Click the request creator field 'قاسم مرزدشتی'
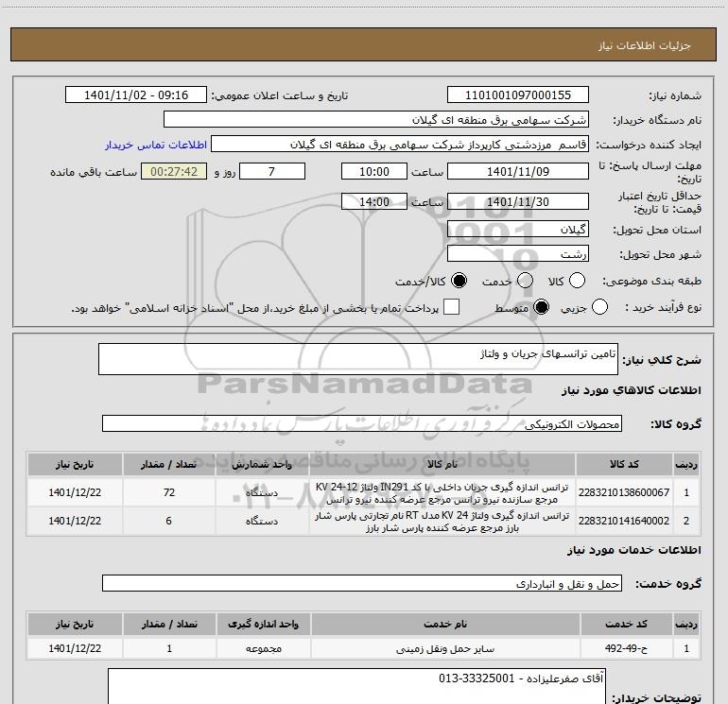The height and width of the screenshot is (704, 728). tap(400, 145)
